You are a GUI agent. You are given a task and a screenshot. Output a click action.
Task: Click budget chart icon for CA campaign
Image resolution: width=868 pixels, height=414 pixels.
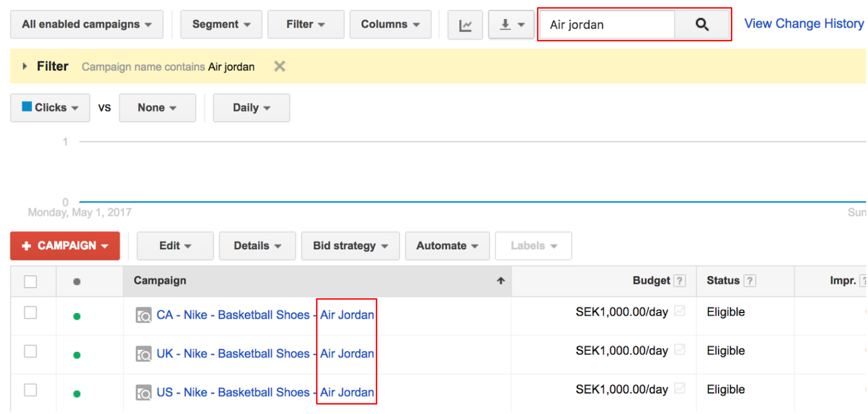680,312
